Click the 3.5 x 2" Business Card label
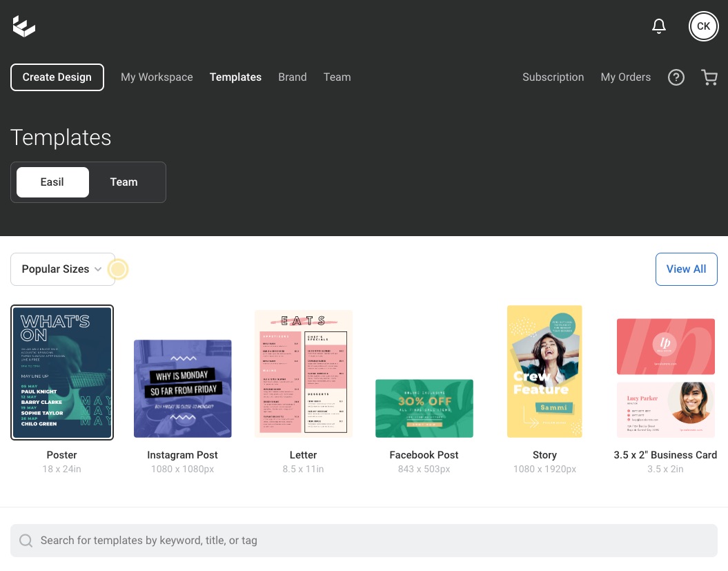 pyautogui.click(x=665, y=455)
